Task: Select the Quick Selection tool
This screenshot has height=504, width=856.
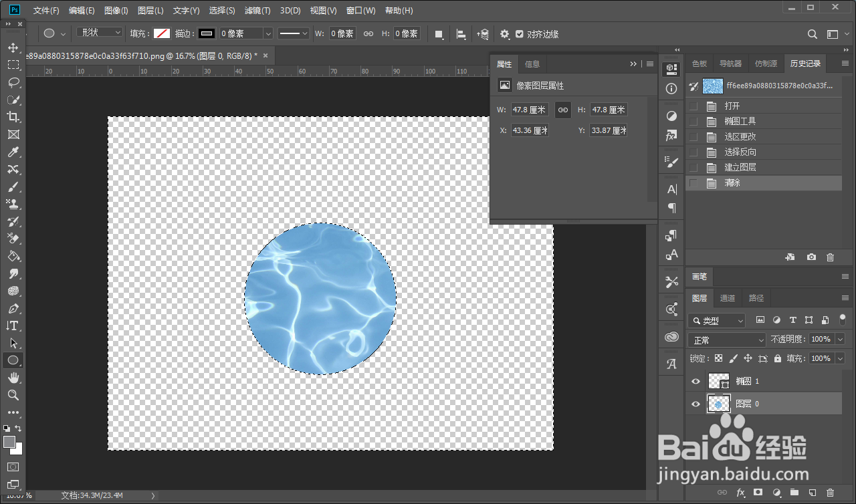Action: pos(13,100)
